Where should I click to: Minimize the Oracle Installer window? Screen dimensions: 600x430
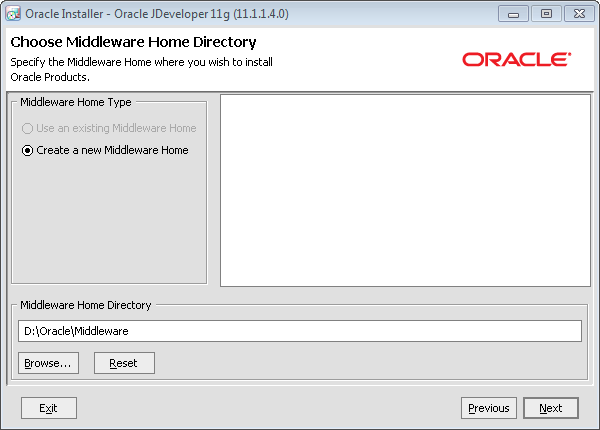[x=513, y=14]
